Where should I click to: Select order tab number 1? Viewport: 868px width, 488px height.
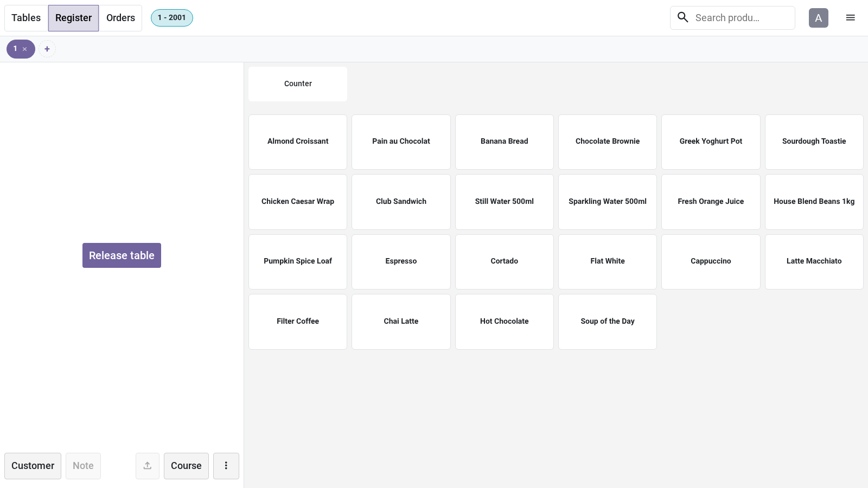(15, 49)
